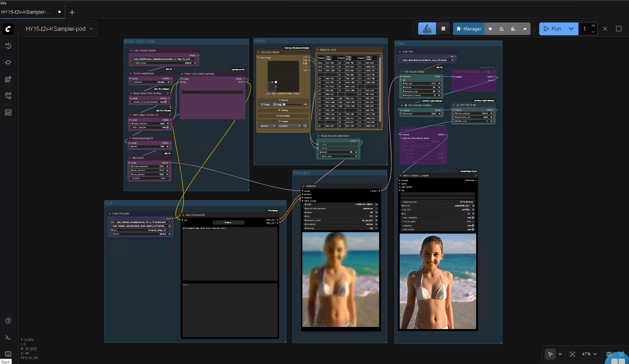Open the 47% zoom level dropdown

[589, 354]
